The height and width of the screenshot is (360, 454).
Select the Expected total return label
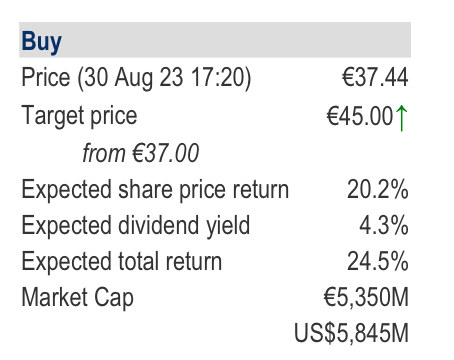pyautogui.click(x=122, y=261)
